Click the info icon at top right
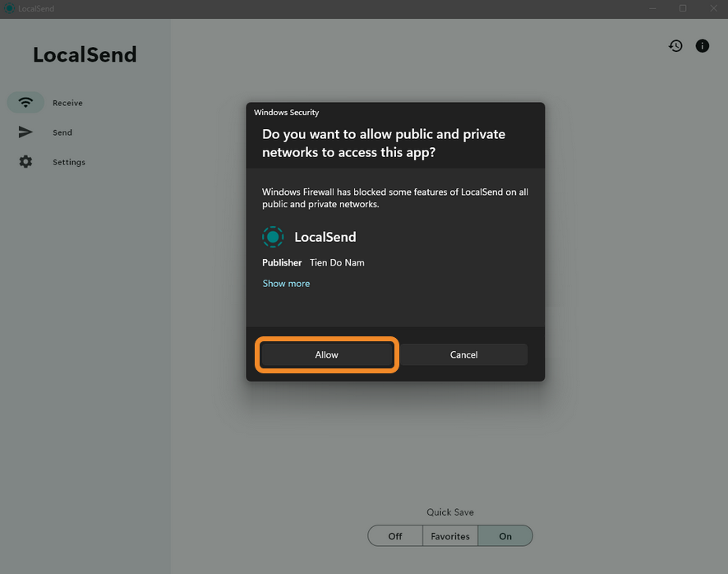The width and height of the screenshot is (728, 574). click(703, 46)
